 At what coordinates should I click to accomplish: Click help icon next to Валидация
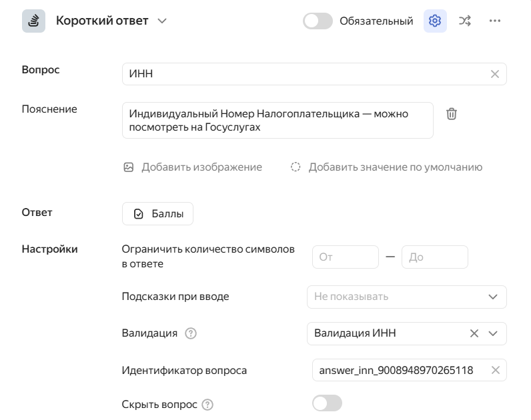coord(191,333)
